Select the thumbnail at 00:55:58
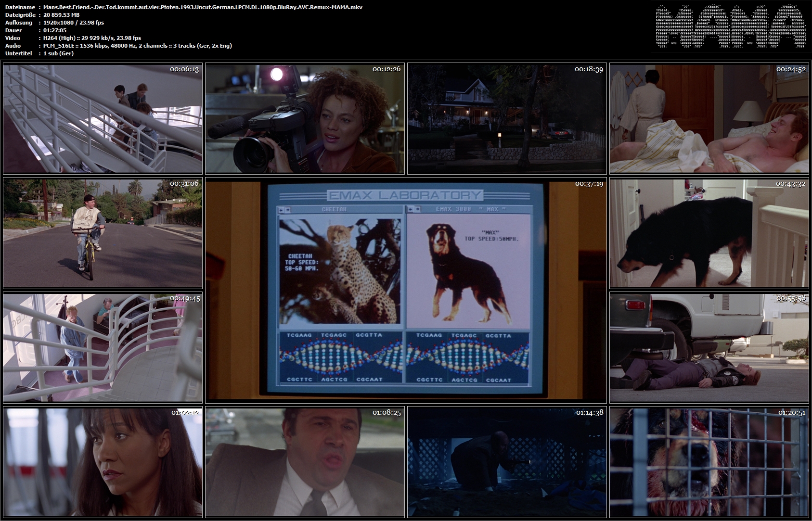812x521 pixels. [x=709, y=348]
